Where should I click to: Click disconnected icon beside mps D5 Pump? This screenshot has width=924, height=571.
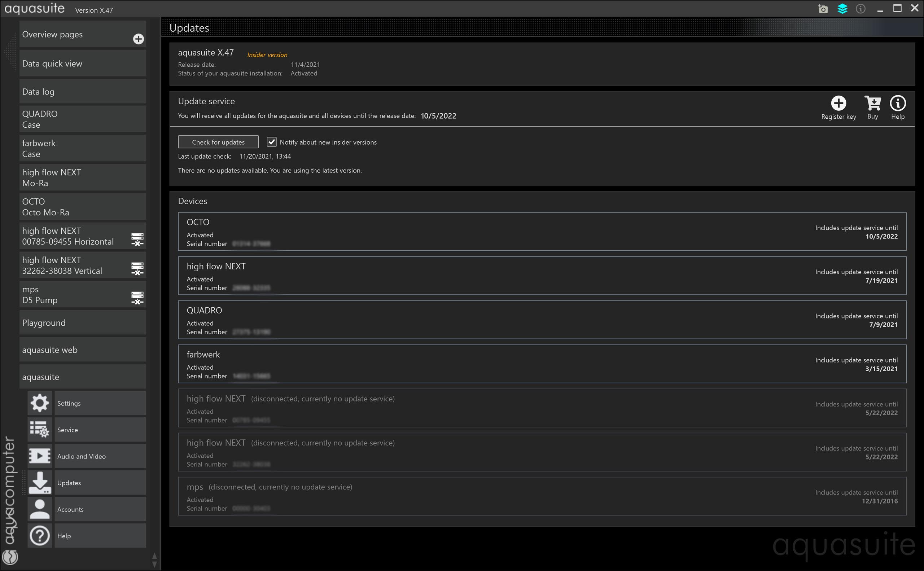tap(137, 298)
